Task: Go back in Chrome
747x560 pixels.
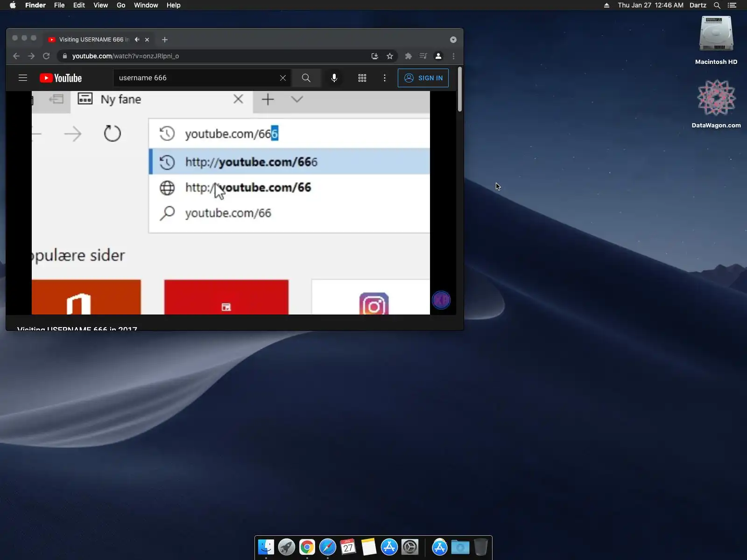Action: (16, 56)
